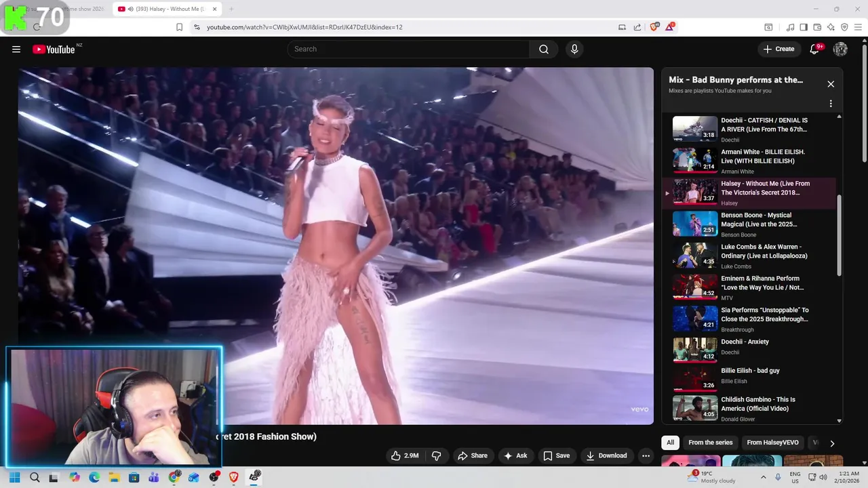This screenshot has height=488, width=868.
Task: Open a new browser tab
Action: click(231, 9)
